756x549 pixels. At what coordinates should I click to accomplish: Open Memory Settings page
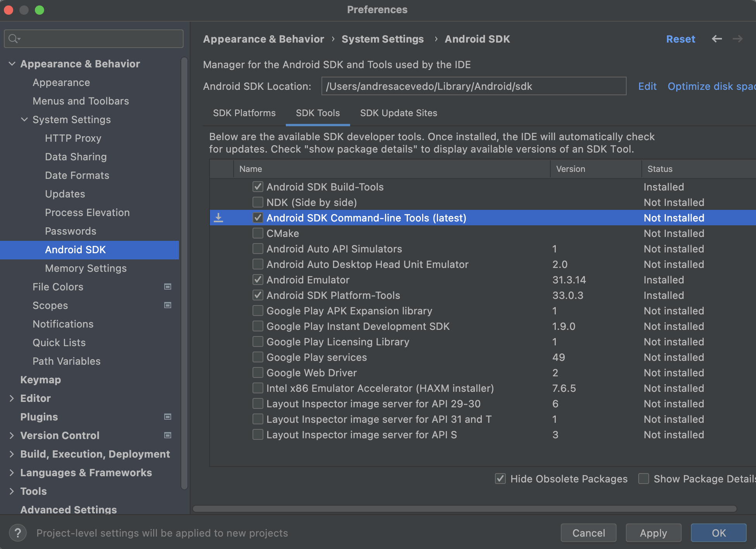(x=86, y=268)
